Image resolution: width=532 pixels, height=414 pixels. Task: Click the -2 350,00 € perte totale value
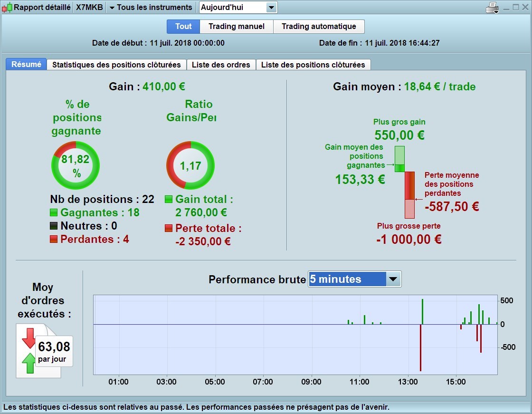[x=203, y=241]
